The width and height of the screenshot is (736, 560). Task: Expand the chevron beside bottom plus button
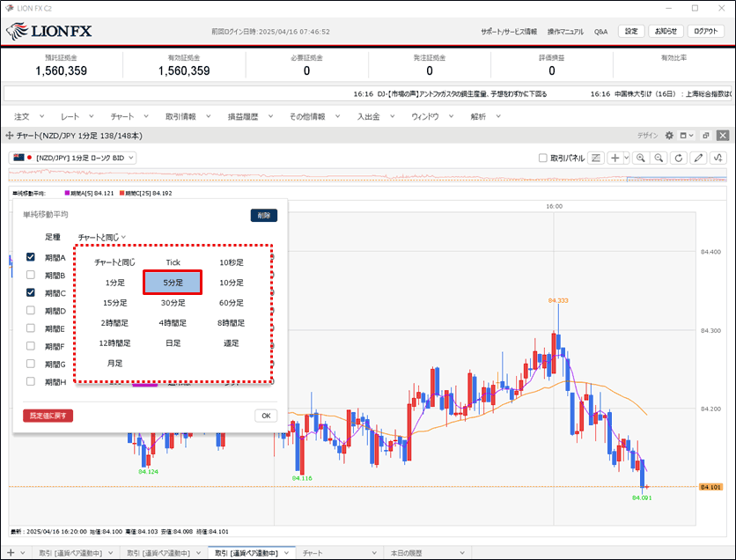tap(23, 553)
